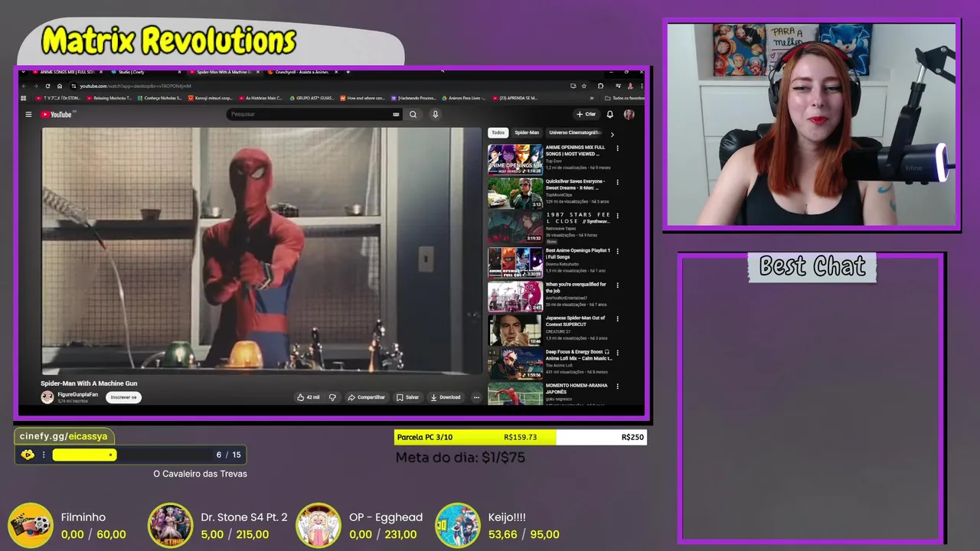Screen dimensions: 980x551
Task: Open browser home page icon
Action: pos(60,86)
